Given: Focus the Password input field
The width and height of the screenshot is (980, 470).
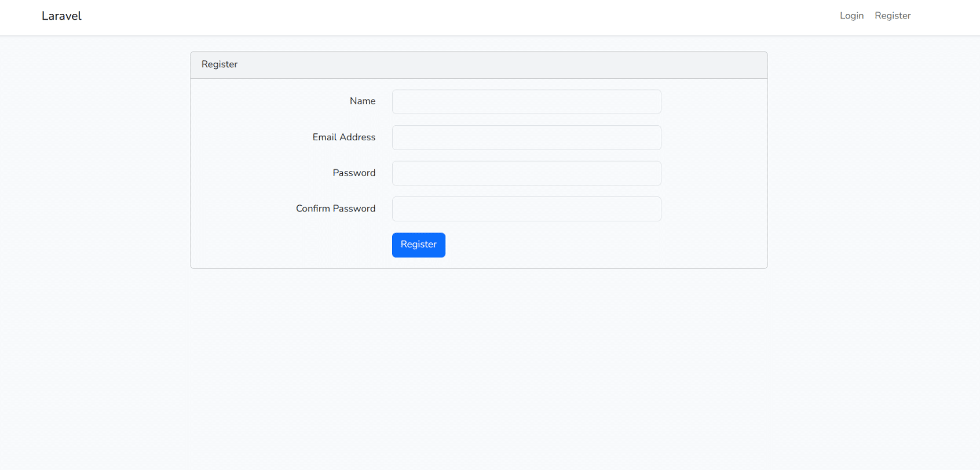Looking at the screenshot, I should coord(526,173).
